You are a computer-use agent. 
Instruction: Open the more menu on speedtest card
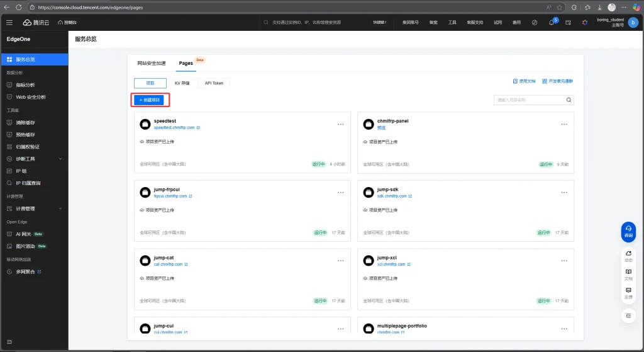tap(341, 124)
